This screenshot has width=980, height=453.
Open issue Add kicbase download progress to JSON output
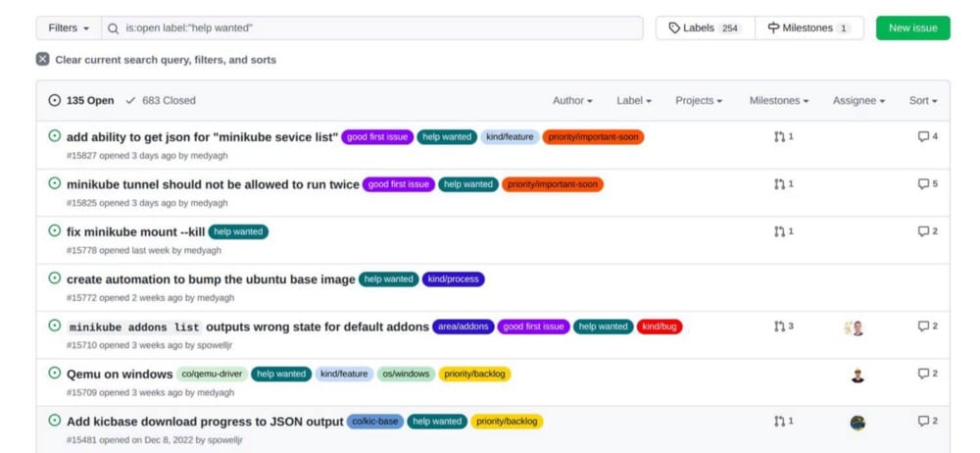click(205, 422)
